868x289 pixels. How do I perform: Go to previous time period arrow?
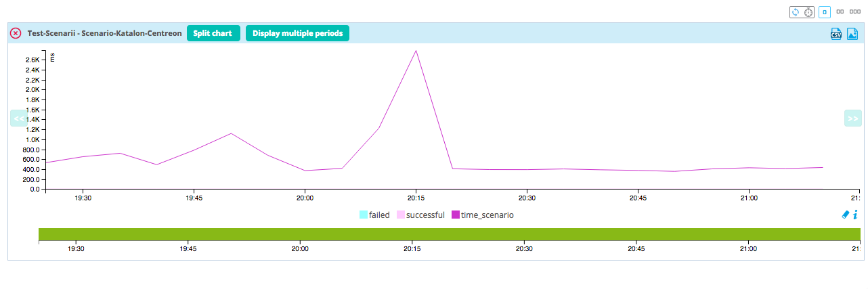[x=18, y=118]
